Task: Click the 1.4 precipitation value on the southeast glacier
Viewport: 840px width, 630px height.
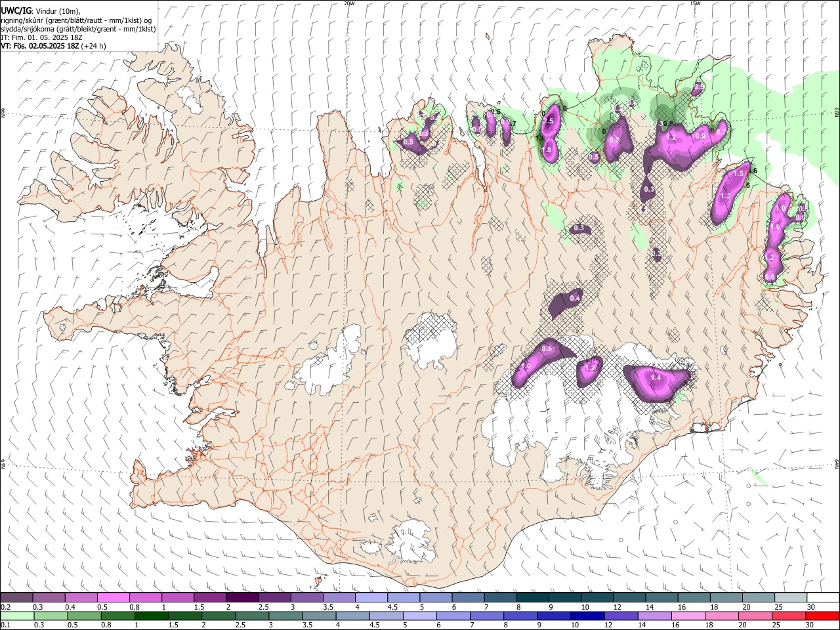Action: tap(656, 377)
